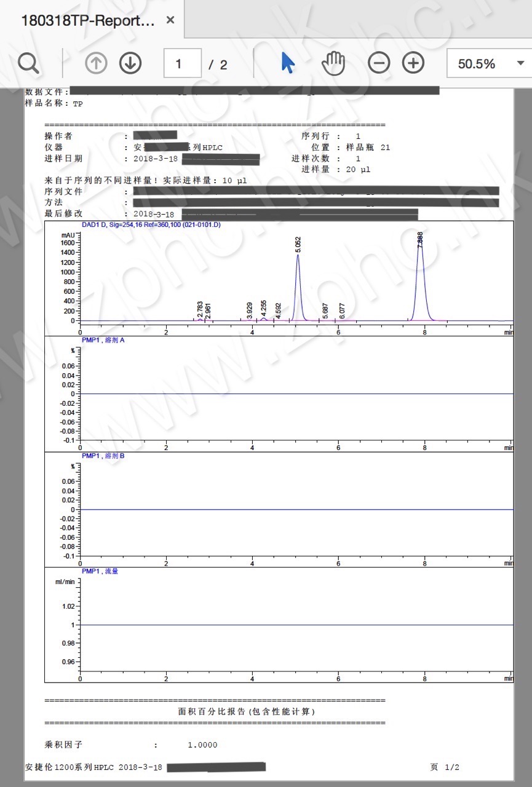The width and height of the screenshot is (532, 787).
Task: Click the PMP1 溶剂 B plot title
Action: click(x=103, y=456)
